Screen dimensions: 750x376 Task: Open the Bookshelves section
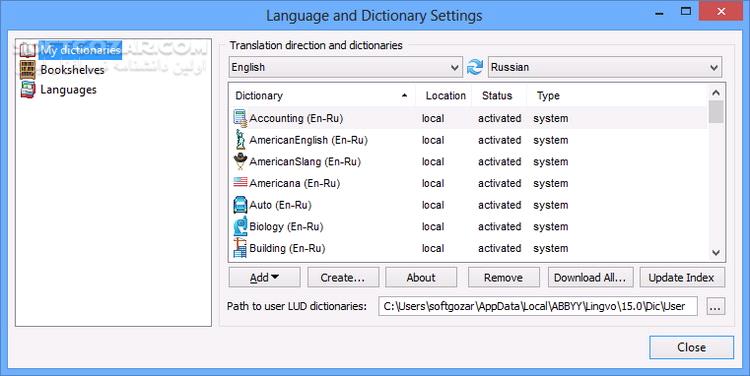pyautogui.click(x=72, y=70)
